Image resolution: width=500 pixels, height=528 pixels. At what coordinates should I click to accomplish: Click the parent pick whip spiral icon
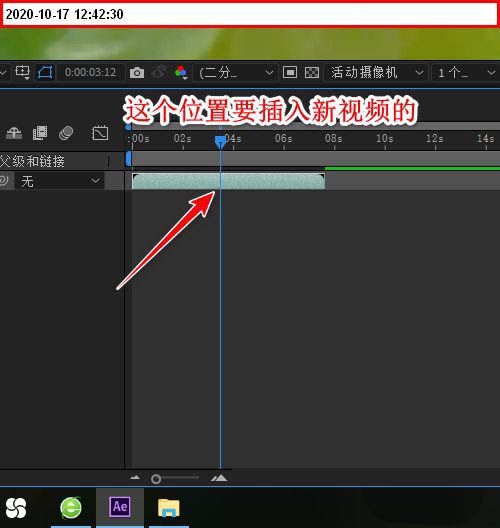click(4, 180)
